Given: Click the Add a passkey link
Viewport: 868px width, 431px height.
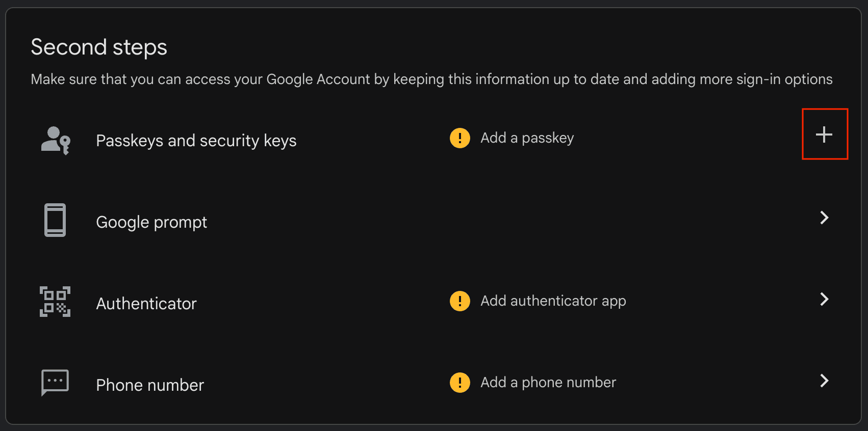Looking at the screenshot, I should 527,138.
